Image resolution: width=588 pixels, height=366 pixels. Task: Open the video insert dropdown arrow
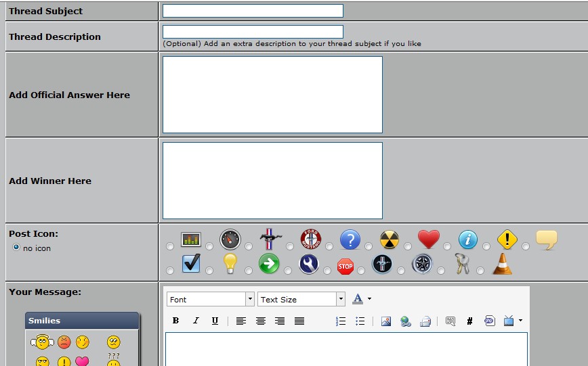pyautogui.click(x=520, y=321)
